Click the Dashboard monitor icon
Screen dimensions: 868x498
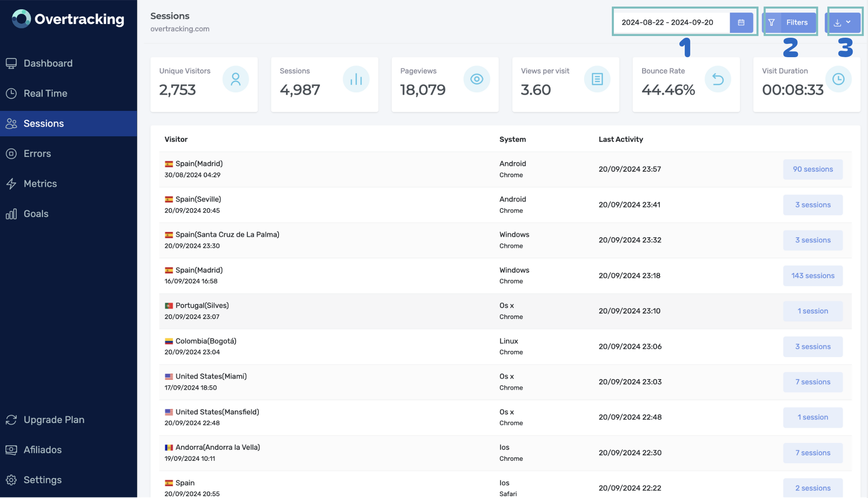(x=11, y=63)
